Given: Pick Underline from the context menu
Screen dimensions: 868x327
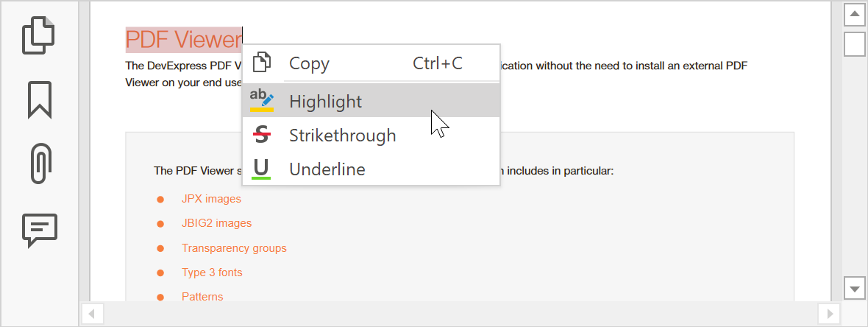Looking at the screenshot, I should tap(327, 169).
